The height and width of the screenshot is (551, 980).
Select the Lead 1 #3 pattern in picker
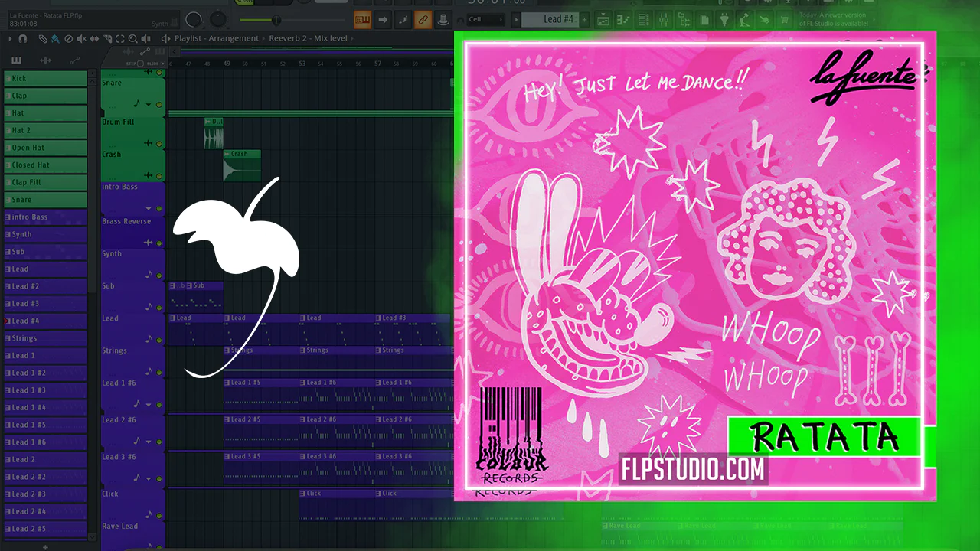coord(45,390)
